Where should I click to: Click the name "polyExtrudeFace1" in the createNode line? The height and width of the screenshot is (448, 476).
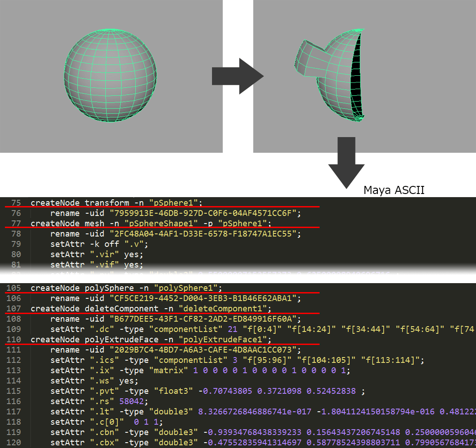tap(223, 339)
